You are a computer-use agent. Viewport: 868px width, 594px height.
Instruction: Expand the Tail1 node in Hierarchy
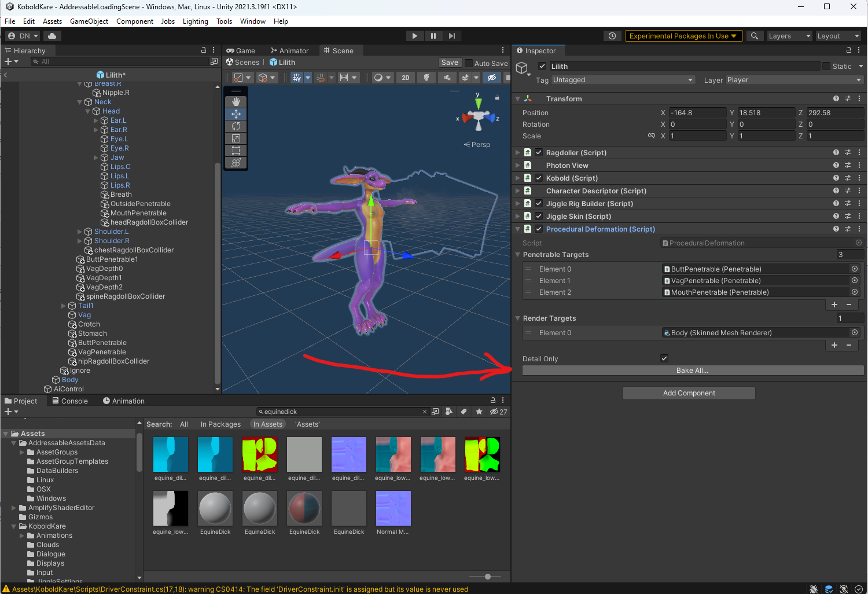point(64,306)
